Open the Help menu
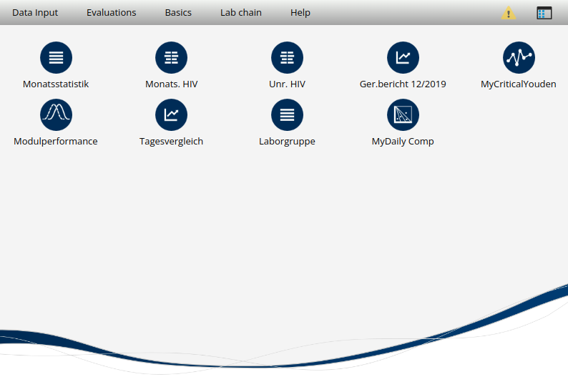Viewport: 568px width, 392px height. 300,13
